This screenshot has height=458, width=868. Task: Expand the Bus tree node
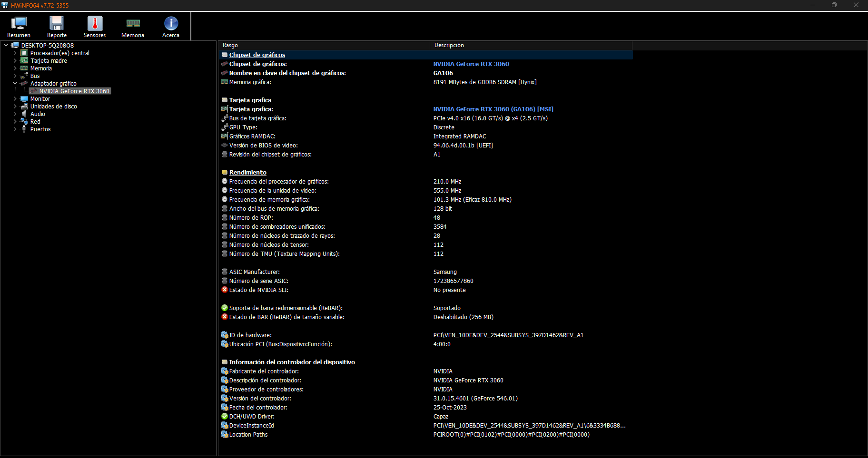pyautogui.click(x=15, y=76)
